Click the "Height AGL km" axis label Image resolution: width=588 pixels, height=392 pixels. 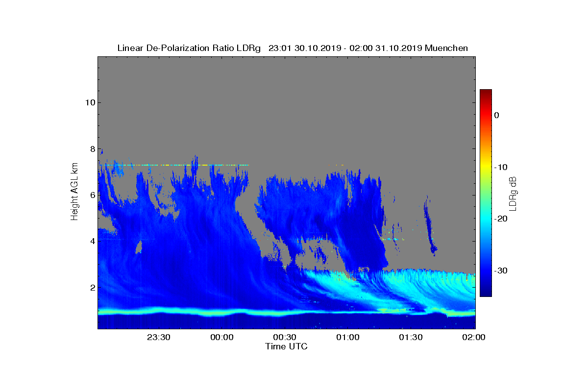tap(74, 193)
